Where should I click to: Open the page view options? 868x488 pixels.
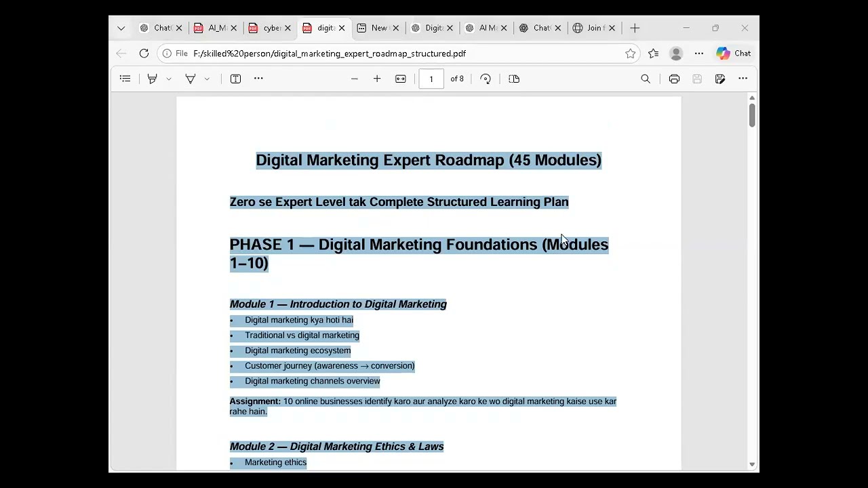click(514, 79)
